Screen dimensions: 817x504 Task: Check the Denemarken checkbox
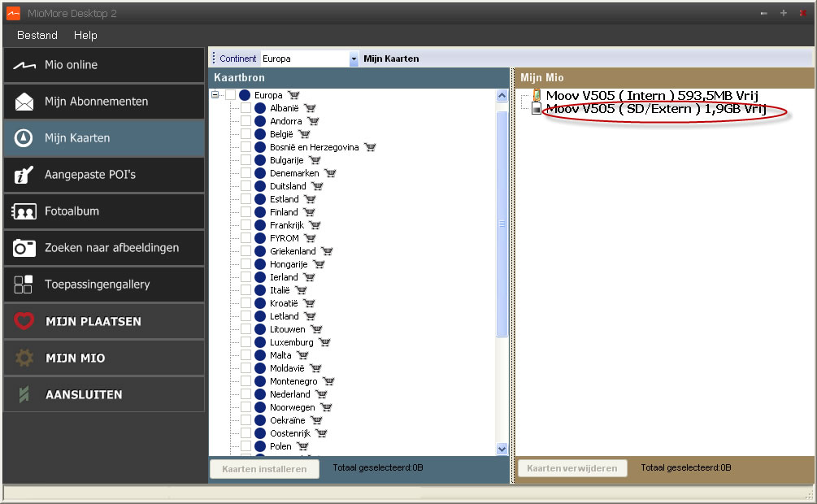pos(246,173)
